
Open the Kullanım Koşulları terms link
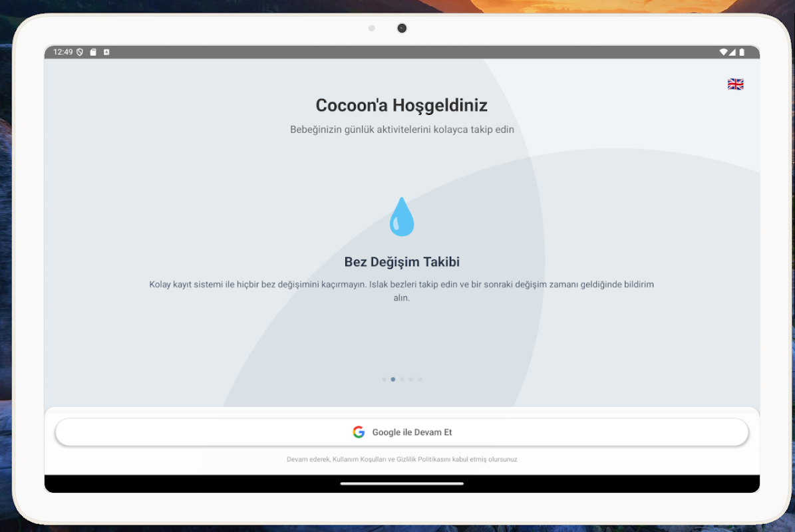(x=359, y=460)
